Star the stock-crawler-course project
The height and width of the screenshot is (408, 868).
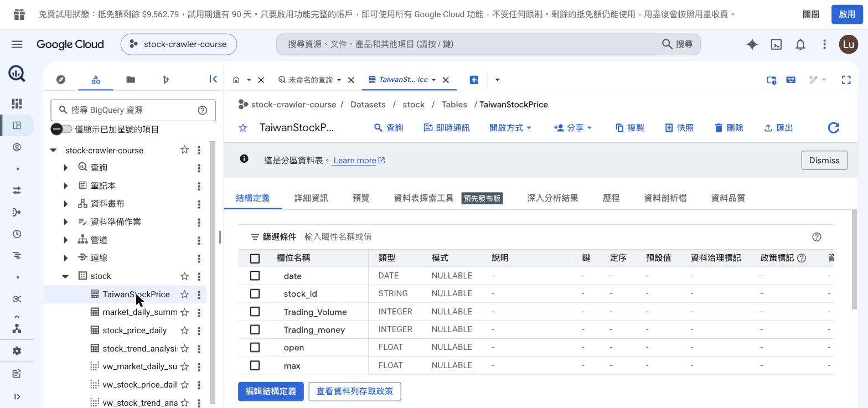coord(184,150)
